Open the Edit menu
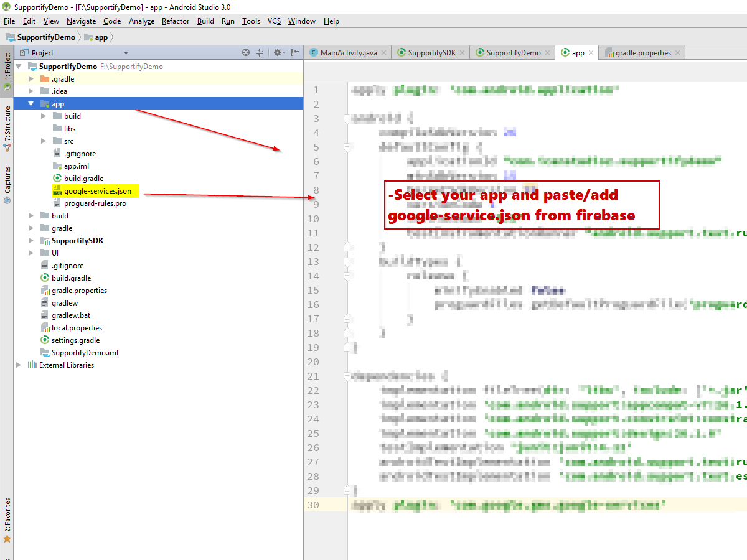 [x=29, y=21]
